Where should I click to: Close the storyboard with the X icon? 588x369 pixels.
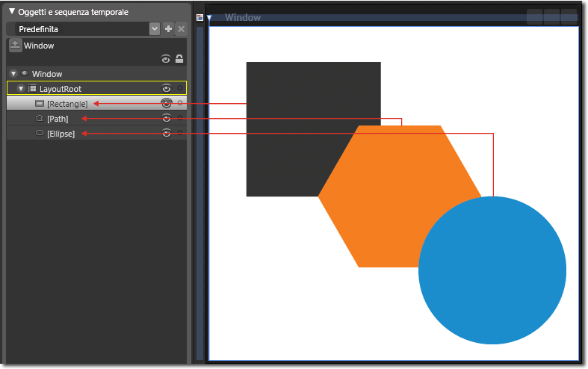coord(181,29)
